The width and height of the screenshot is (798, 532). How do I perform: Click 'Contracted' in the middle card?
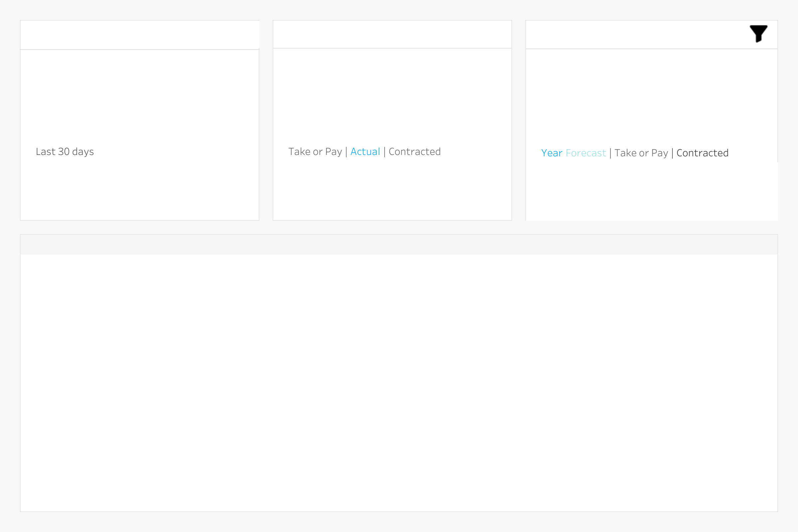tap(415, 152)
